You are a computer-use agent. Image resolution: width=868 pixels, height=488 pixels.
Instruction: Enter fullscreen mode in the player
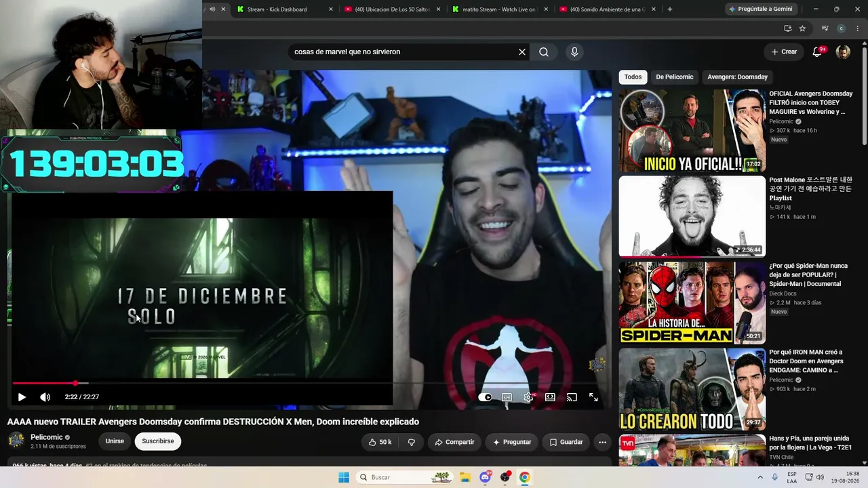593,397
